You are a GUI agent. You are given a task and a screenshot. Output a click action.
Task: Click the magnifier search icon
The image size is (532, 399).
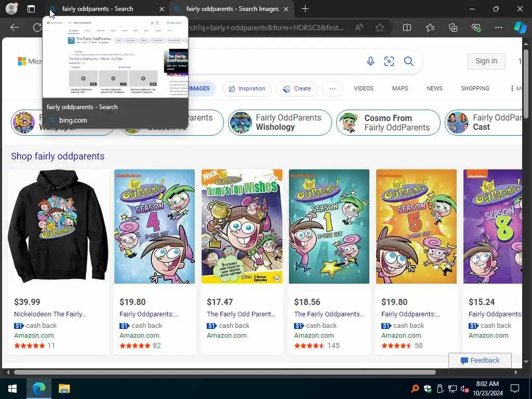(x=408, y=61)
